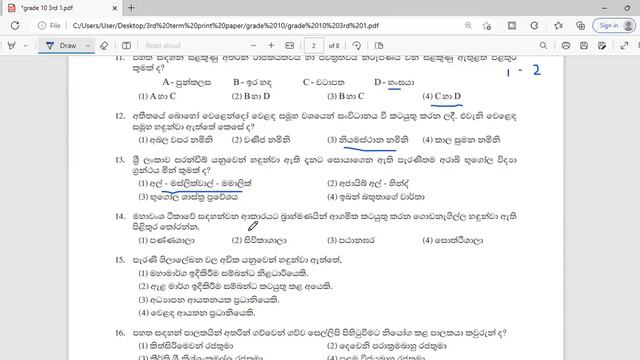The height and width of the screenshot is (360, 640).
Task: Click the page number field showing 2
Action: pos(313,46)
